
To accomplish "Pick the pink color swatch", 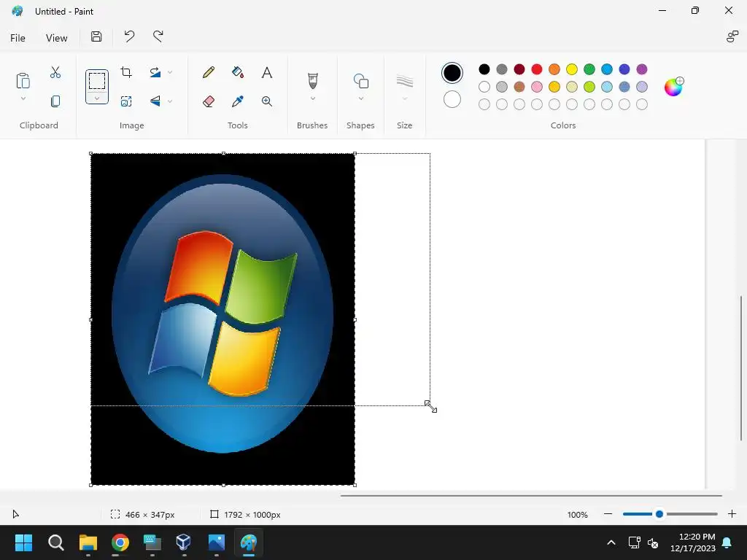I will [537, 87].
